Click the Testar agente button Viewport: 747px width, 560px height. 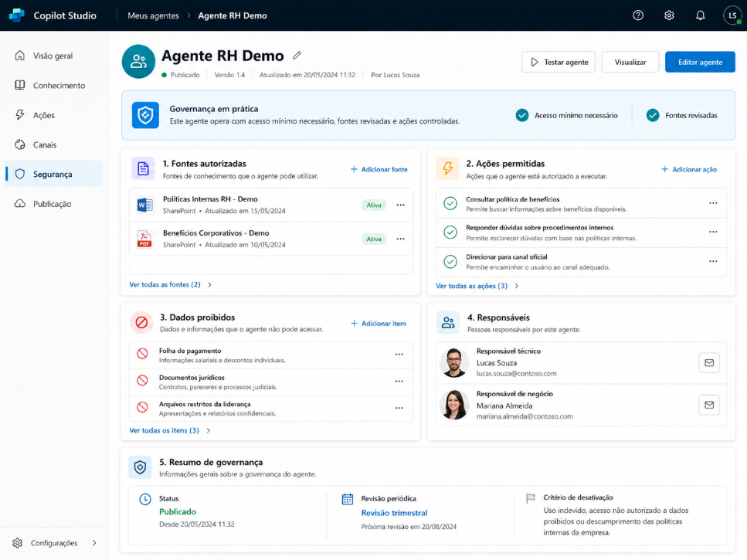point(559,62)
